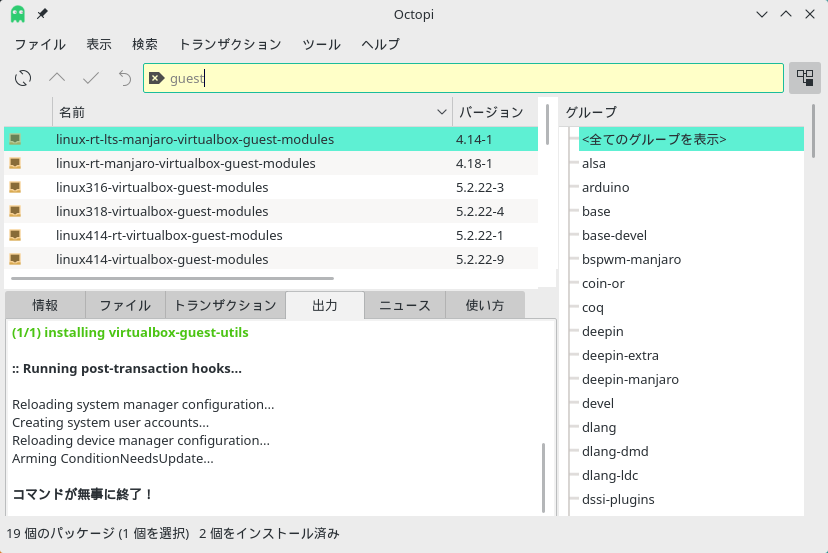Open the ヘルプ menu

[380, 44]
